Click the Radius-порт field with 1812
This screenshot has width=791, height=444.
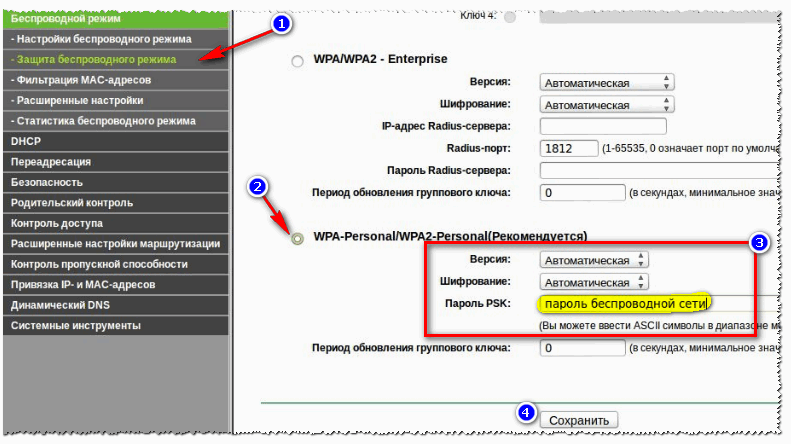[x=569, y=148]
